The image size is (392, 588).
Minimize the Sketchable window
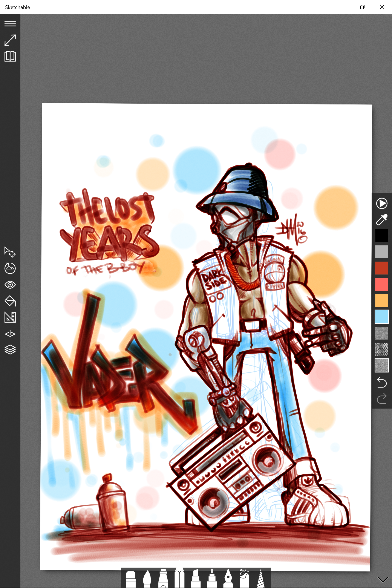[x=343, y=7]
